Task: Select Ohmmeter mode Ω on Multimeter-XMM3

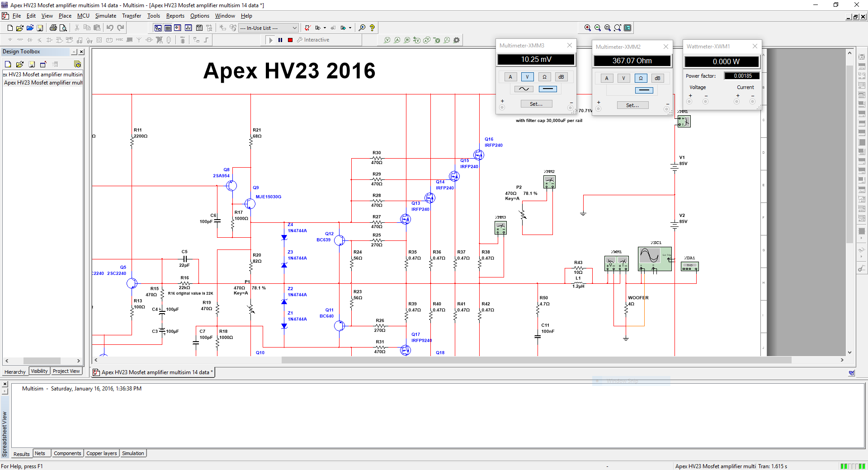Action: [544, 77]
